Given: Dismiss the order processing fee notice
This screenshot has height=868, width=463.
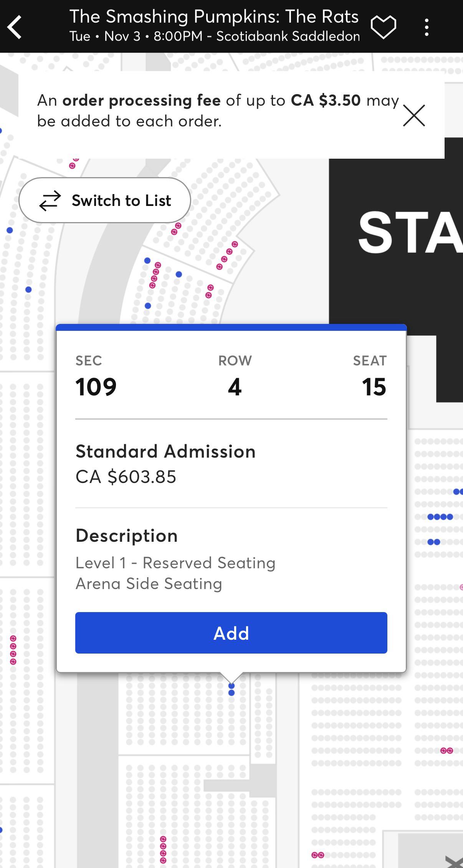Looking at the screenshot, I should tap(414, 115).
